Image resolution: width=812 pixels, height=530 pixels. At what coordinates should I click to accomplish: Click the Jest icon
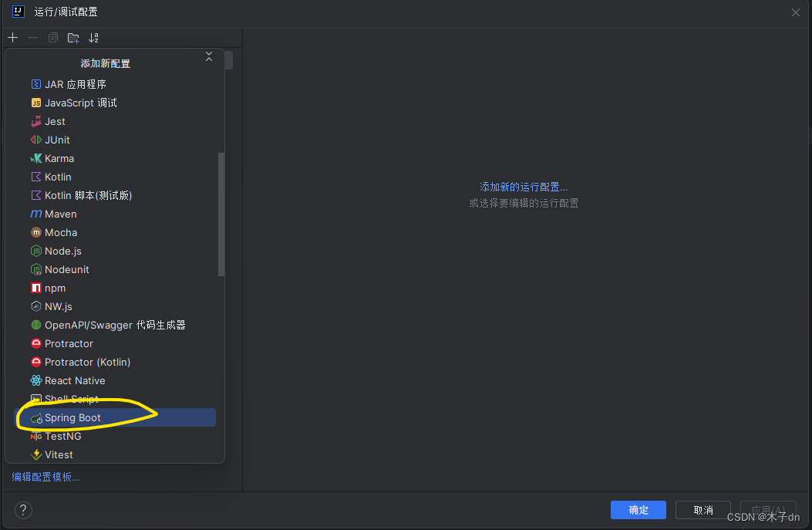coord(35,121)
